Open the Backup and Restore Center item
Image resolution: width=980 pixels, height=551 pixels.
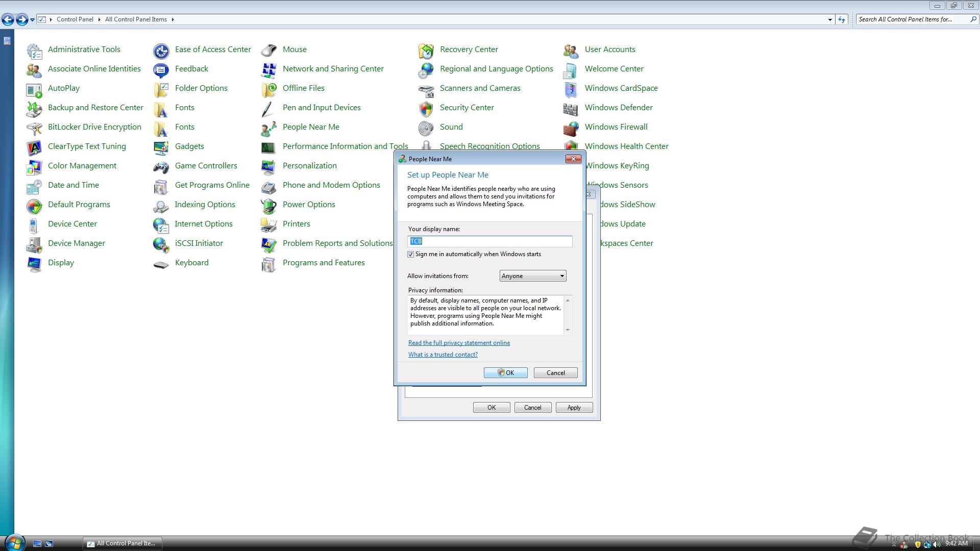95,108
